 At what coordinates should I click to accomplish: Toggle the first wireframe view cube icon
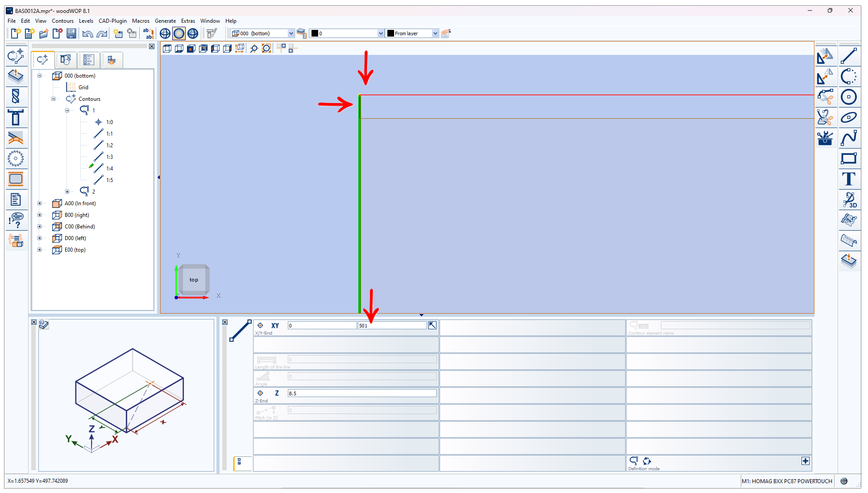[167, 49]
